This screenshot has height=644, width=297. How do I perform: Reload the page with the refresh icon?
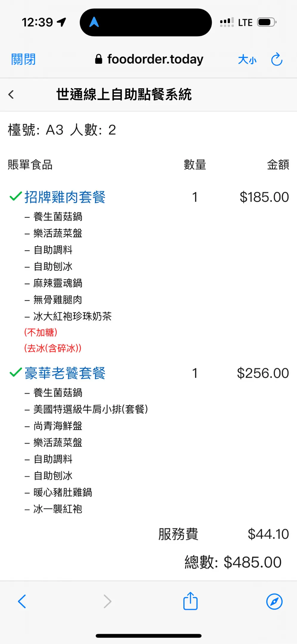coord(277,59)
